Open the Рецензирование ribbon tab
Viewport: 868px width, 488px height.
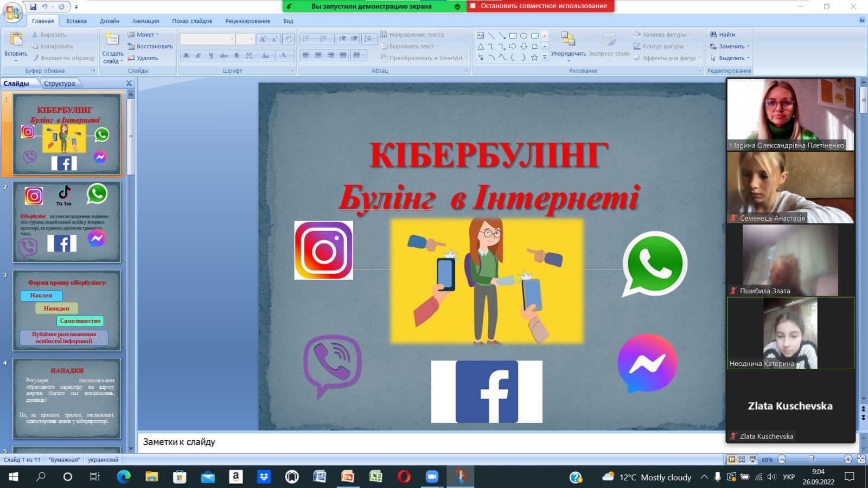[247, 21]
